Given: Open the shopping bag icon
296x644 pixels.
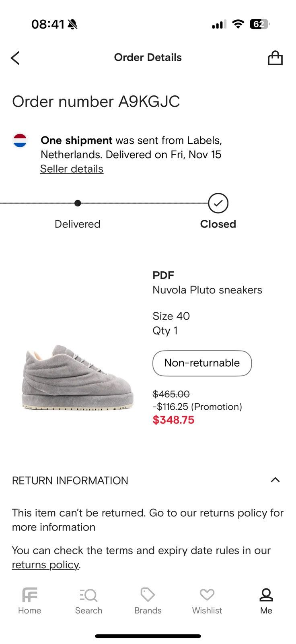Looking at the screenshot, I should 275,58.
